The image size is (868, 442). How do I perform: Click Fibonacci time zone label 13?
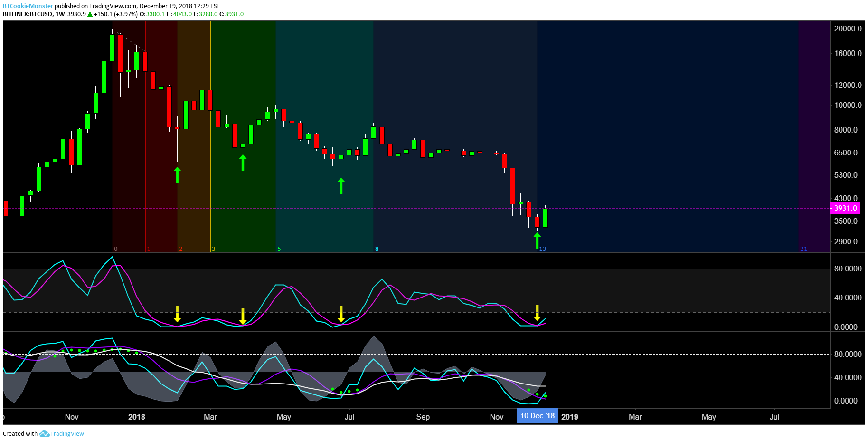(x=543, y=249)
